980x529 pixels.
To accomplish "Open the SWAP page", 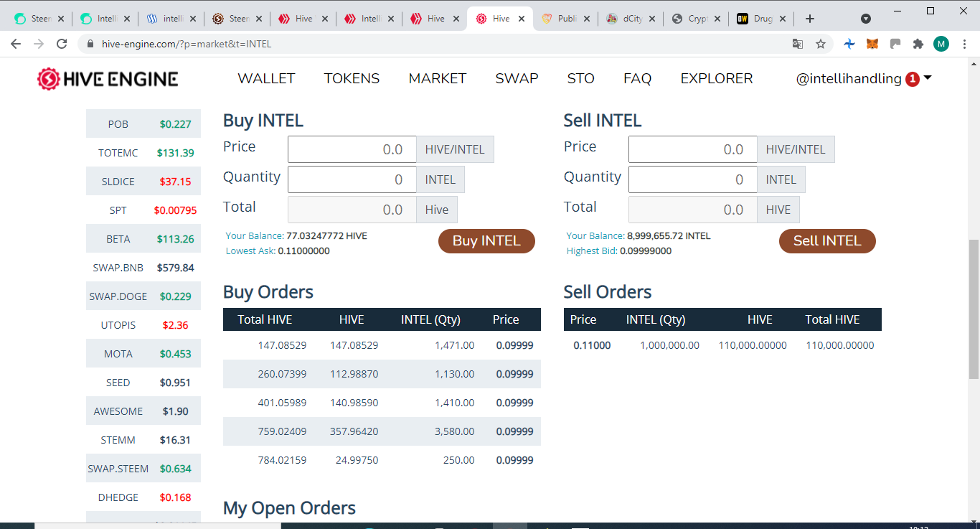I will [517, 79].
